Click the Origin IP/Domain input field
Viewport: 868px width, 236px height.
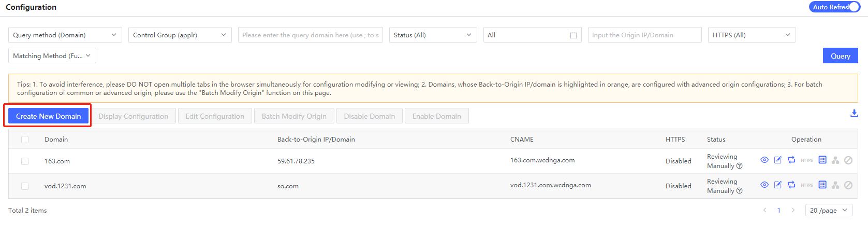click(x=644, y=35)
